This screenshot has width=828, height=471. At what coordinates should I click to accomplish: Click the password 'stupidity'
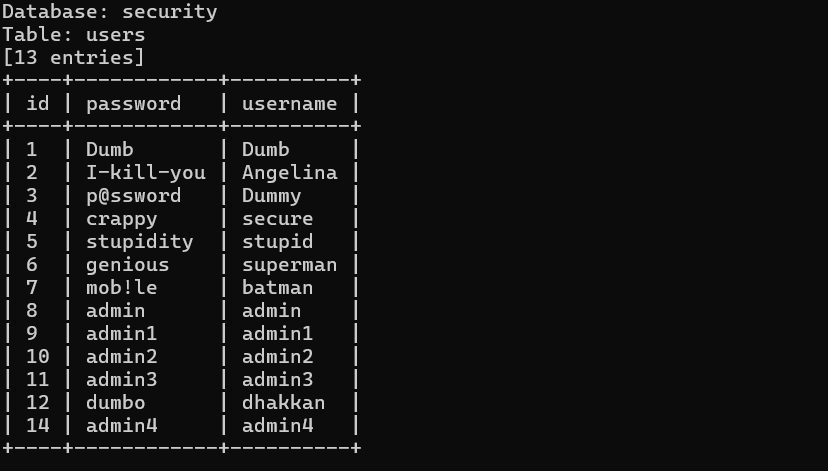click(140, 242)
